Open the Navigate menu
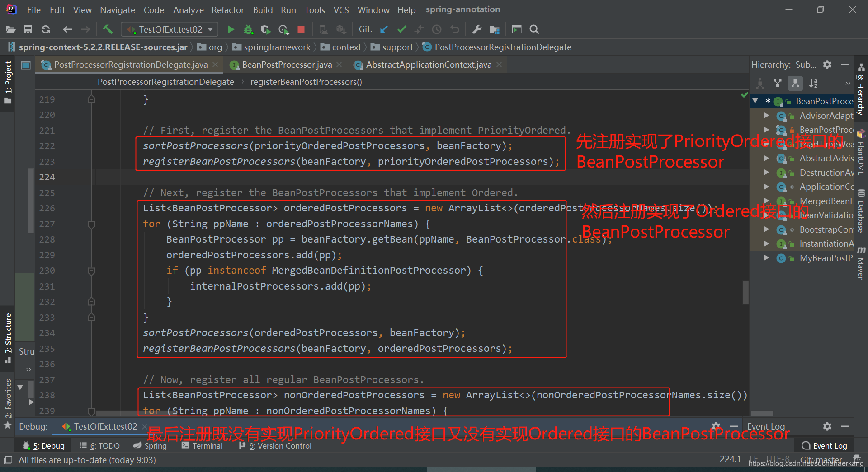This screenshot has height=472, width=868. 118,9
